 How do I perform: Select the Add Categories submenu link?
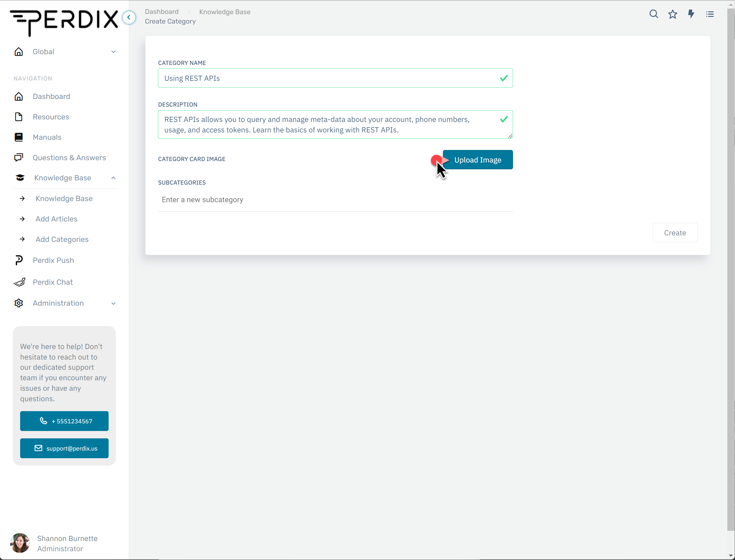click(62, 239)
